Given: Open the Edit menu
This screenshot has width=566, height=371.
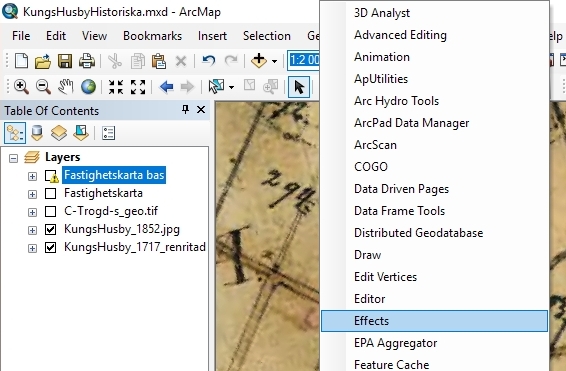Looking at the screenshot, I should [x=56, y=36].
